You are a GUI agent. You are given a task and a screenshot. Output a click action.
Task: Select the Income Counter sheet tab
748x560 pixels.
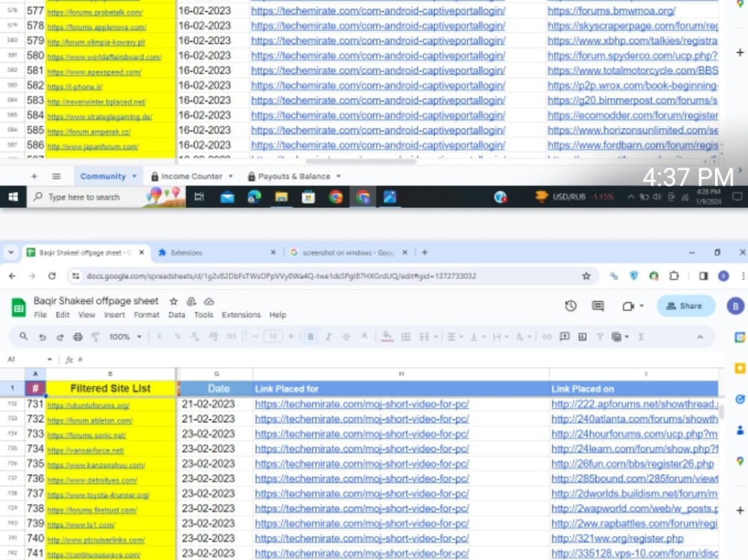[x=191, y=176]
